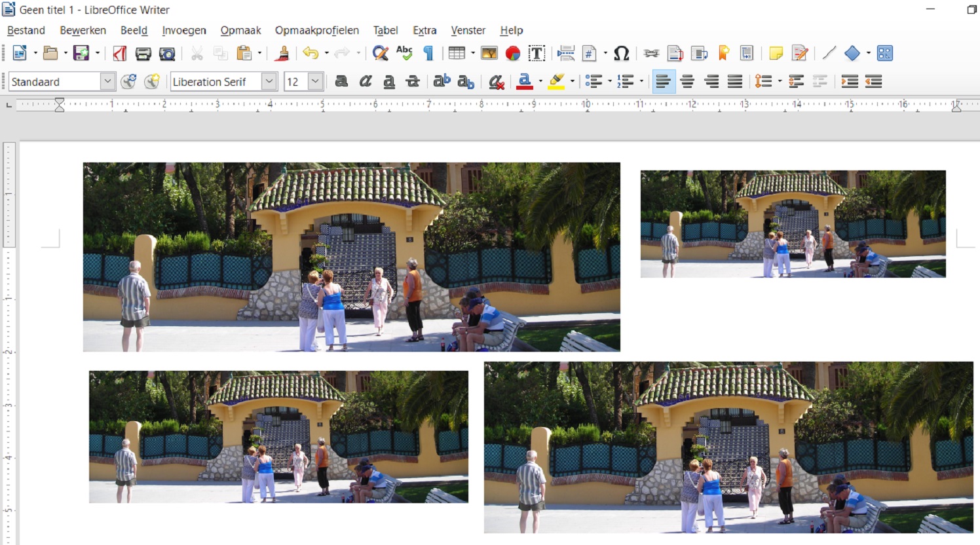Open the font size 12 dropdown
Viewport: 980px width, 545px height.
pos(315,82)
